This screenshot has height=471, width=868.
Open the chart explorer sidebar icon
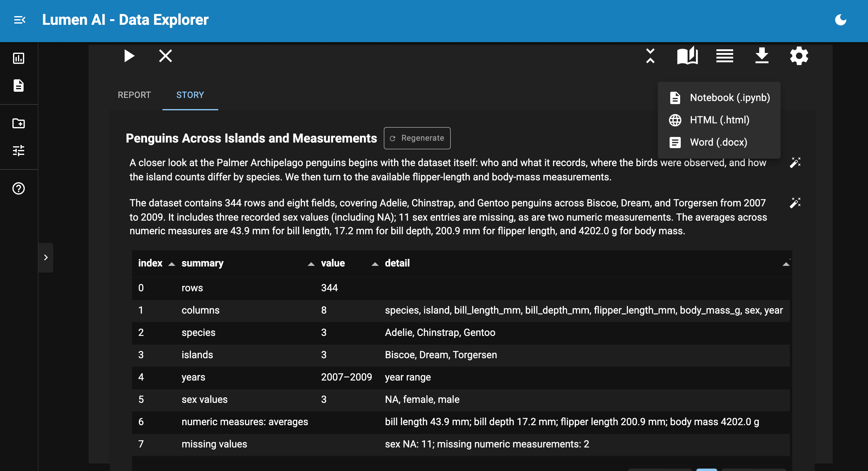pos(19,58)
